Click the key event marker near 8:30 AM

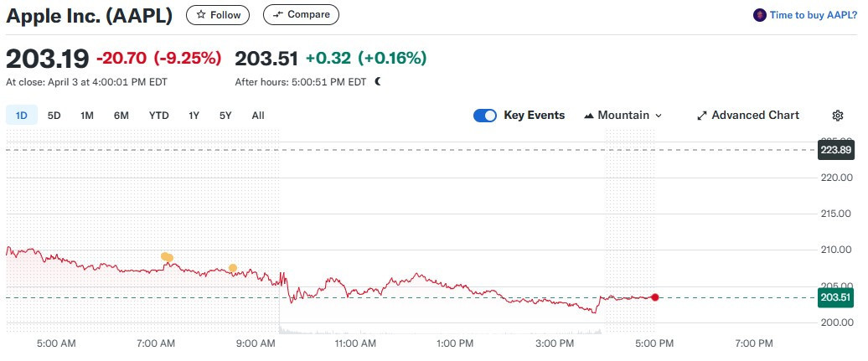(233, 268)
